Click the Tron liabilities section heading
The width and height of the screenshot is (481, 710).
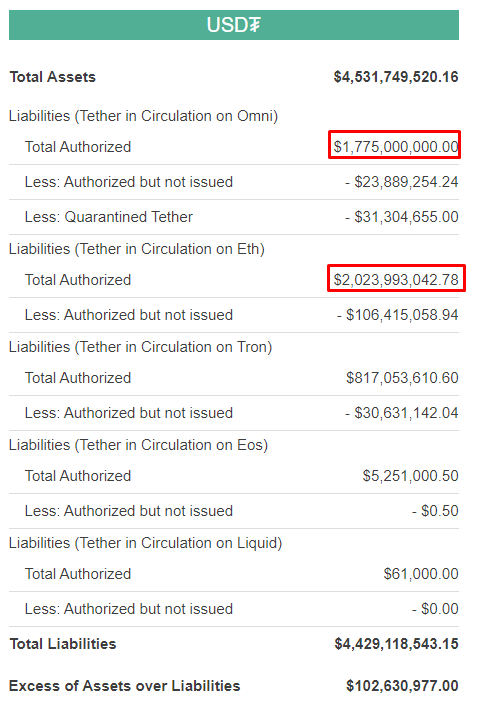(x=140, y=347)
